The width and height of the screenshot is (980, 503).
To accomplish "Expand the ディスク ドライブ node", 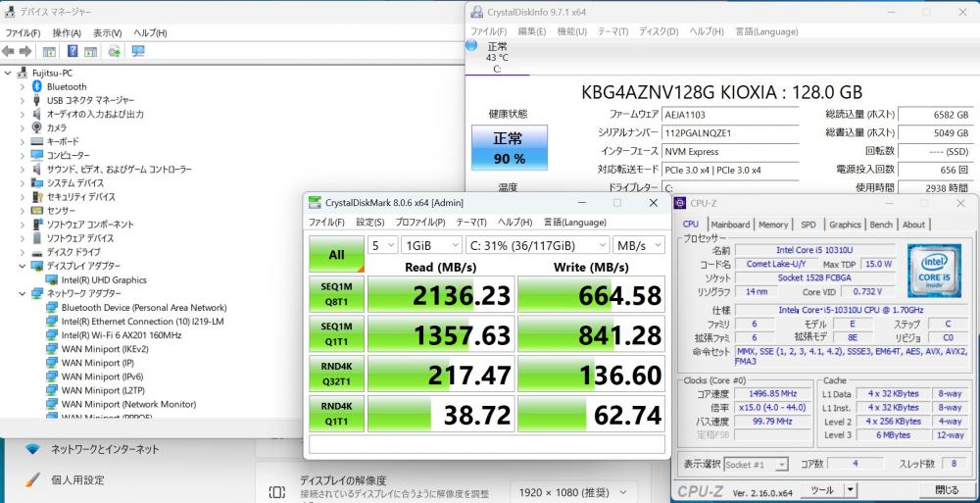I will [x=23, y=251].
